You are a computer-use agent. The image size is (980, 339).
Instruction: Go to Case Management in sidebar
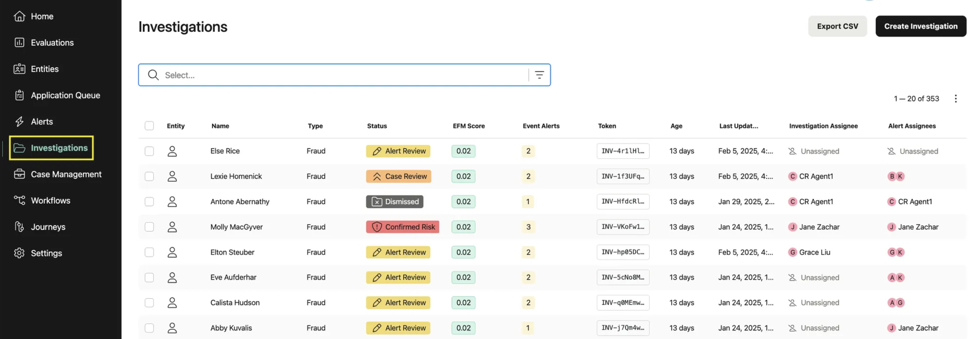click(66, 174)
